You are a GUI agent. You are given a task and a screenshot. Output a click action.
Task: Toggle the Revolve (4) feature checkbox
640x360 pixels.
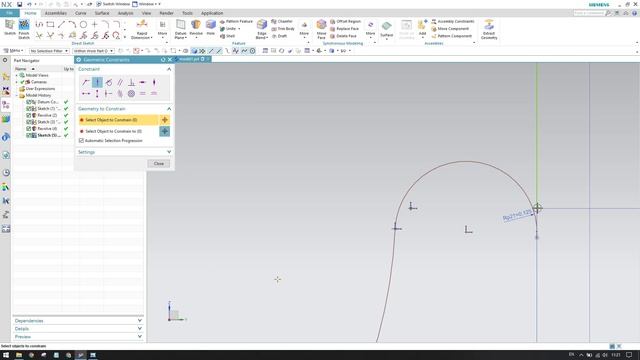29,129
